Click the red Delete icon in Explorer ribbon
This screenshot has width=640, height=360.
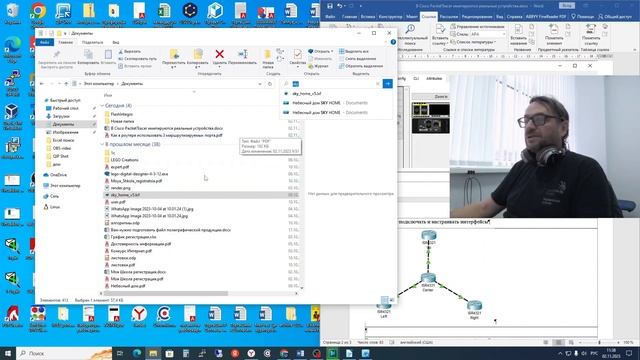click(x=220, y=54)
